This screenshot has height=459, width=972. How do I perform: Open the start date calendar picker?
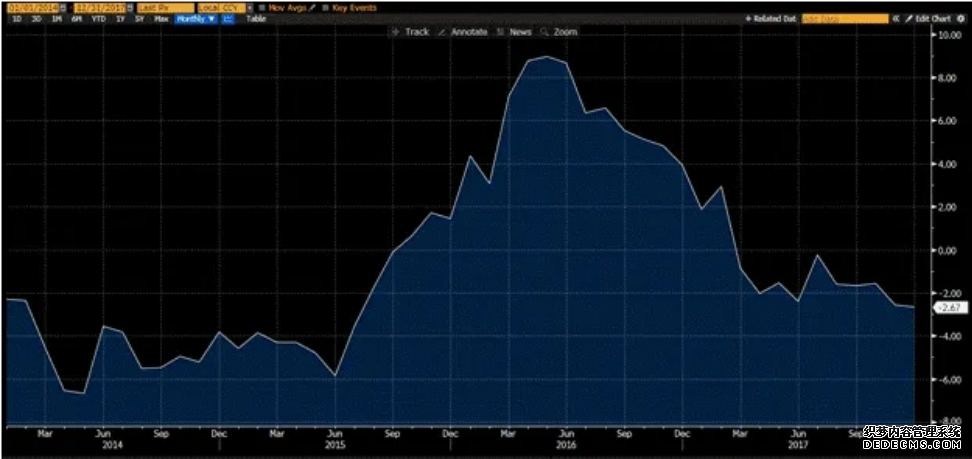click(x=63, y=8)
